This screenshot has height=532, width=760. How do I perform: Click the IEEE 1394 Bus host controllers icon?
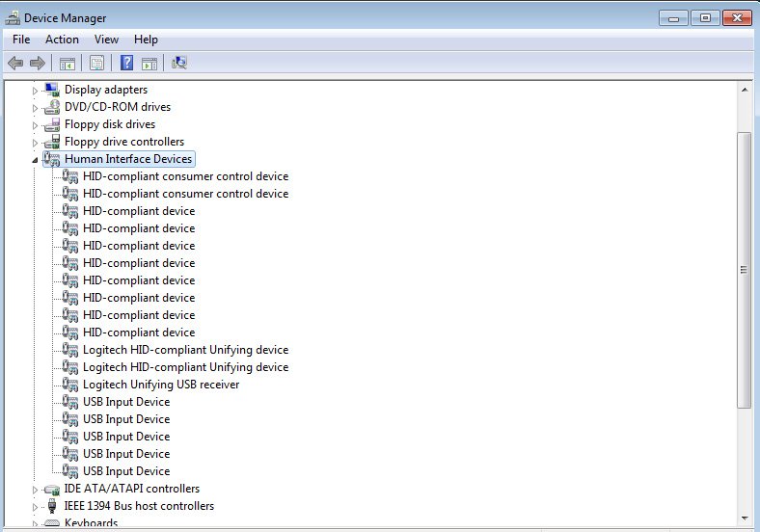[x=52, y=506]
